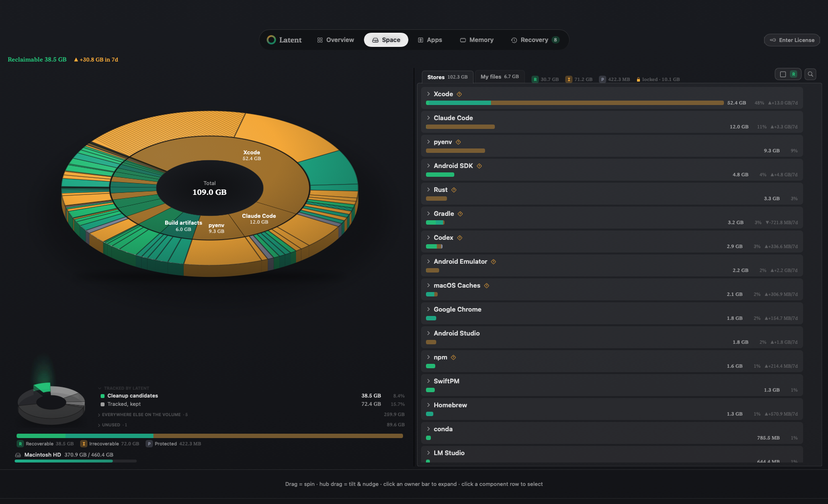The height and width of the screenshot is (504, 828).
Task: Expand the Xcode row
Action: (428, 94)
